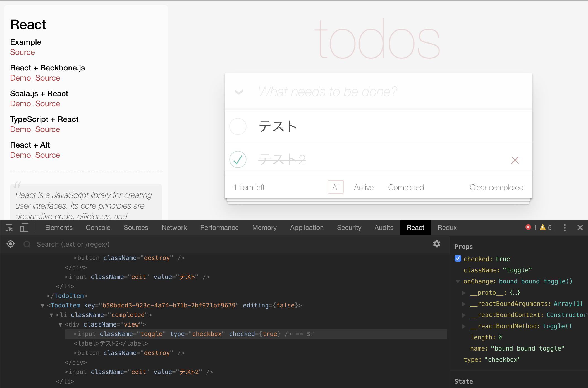Uncheck the completed テスト2 todo circle
The height and width of the screenshot is (388, 588).
coord(238,159)
